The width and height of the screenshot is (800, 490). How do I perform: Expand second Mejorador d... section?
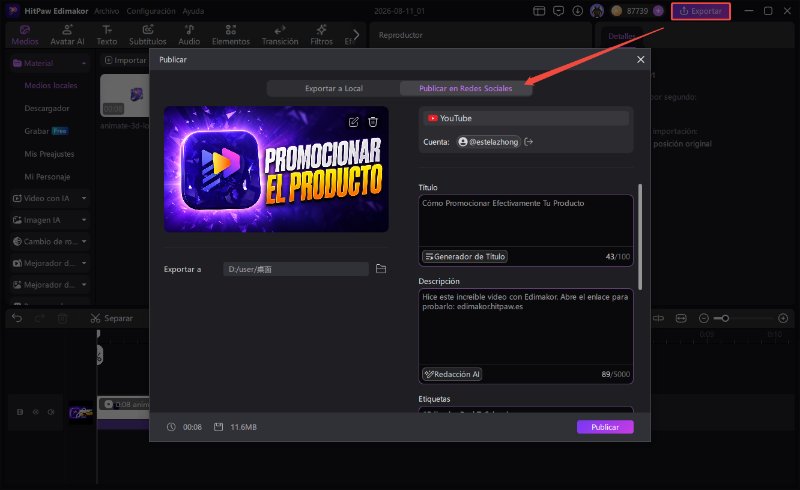(84, 284)
